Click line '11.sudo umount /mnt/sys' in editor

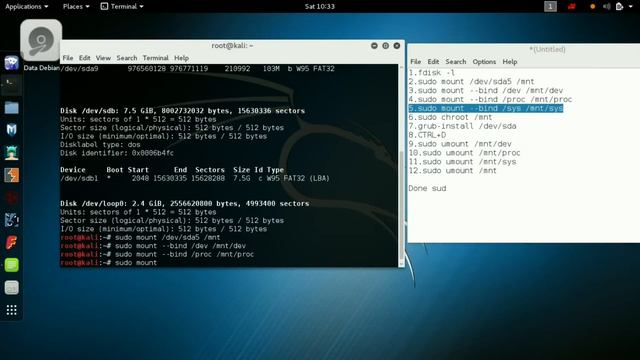coord(462,162)
